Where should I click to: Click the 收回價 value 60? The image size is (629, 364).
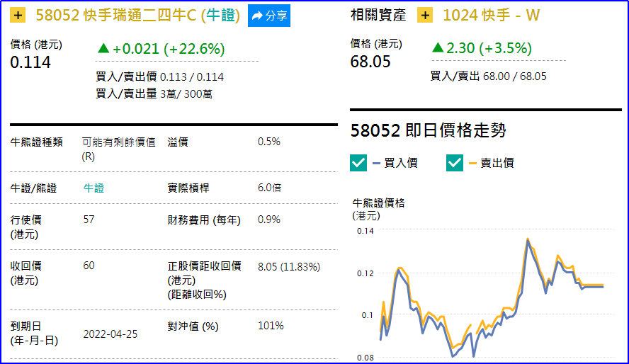tap(89, 266)
